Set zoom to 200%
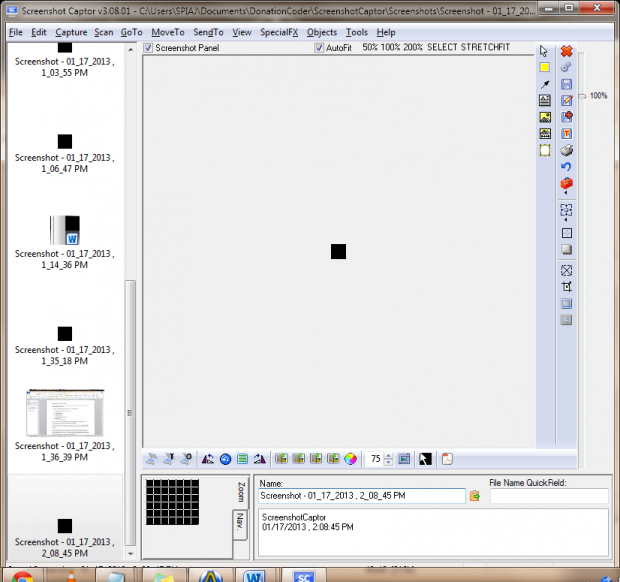The width and height of the screenshot is (620, 582). click(x=413, y=47)
